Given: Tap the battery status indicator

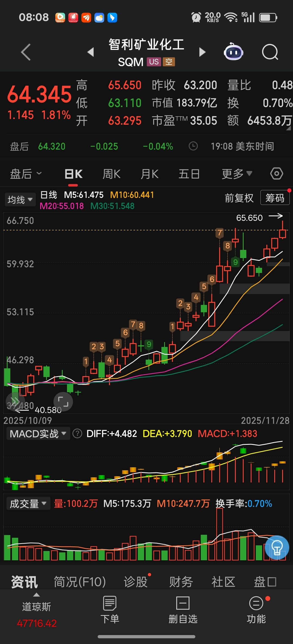Looking at the screenshot, I should pyautogui.click(x=268, y=18).
